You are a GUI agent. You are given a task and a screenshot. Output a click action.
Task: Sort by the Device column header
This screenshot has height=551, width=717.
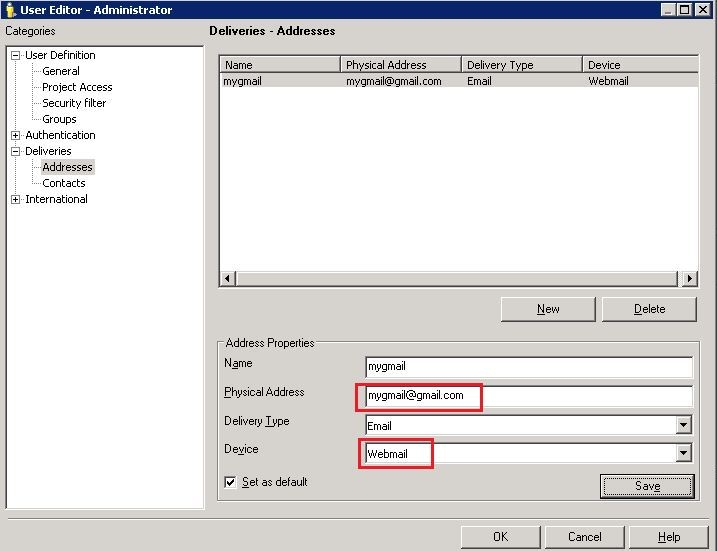click(x=640, y=65)
